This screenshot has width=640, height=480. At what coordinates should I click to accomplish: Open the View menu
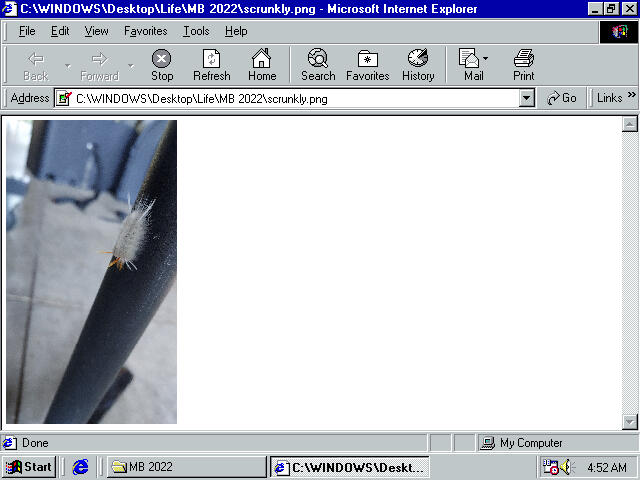click(x=97, y=31)
